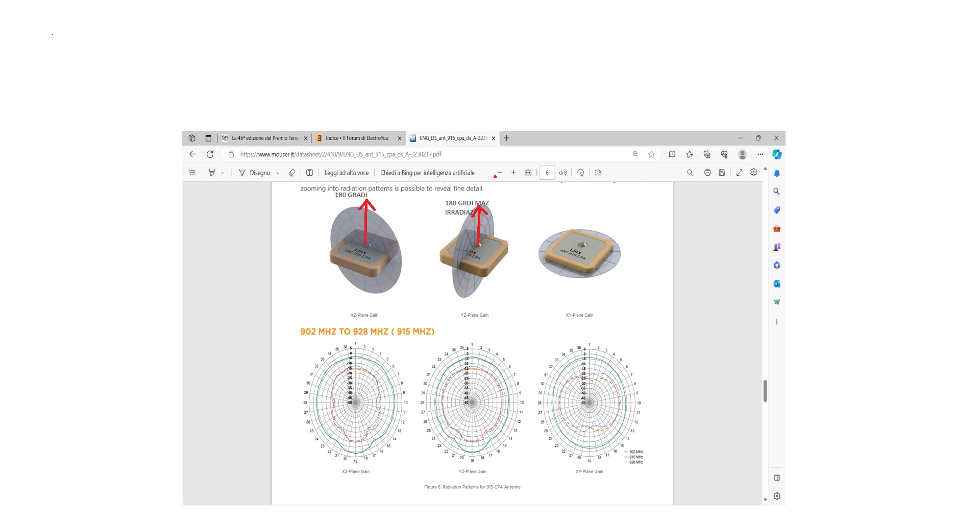
Task: Click Leggi ad alta voce button
Action: click(x=347, y=173)
